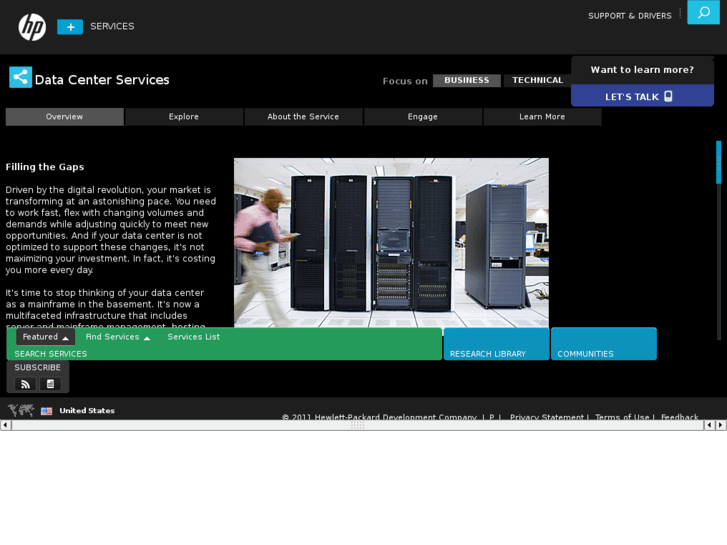Image resolution: width=727 pixels, height=545 pixels.
Task: Open the Learn More tab
Action: [542, 117]
